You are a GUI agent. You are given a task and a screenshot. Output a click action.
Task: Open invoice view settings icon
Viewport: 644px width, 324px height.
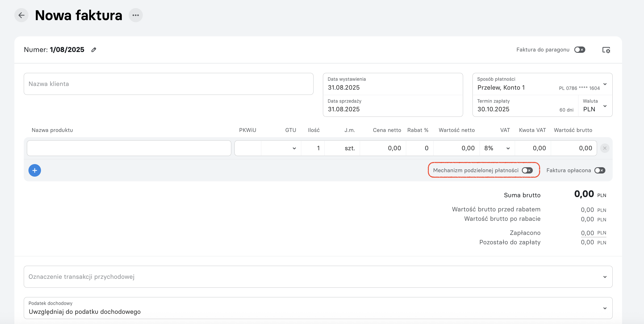point(606,50)
